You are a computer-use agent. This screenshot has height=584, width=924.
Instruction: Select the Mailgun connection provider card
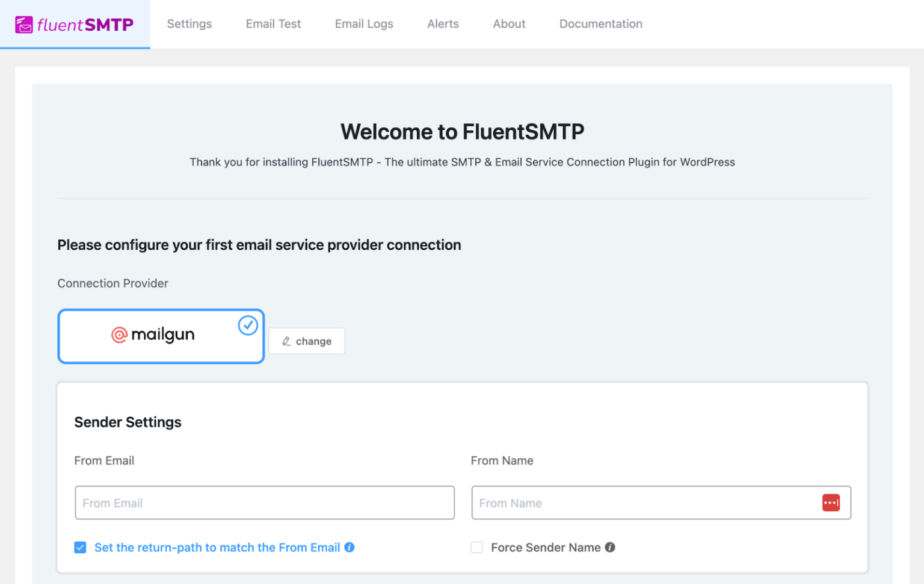[161, 336]
